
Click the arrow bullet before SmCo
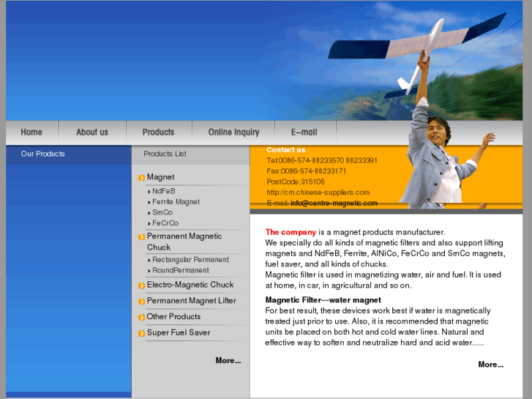pos(149,213)
